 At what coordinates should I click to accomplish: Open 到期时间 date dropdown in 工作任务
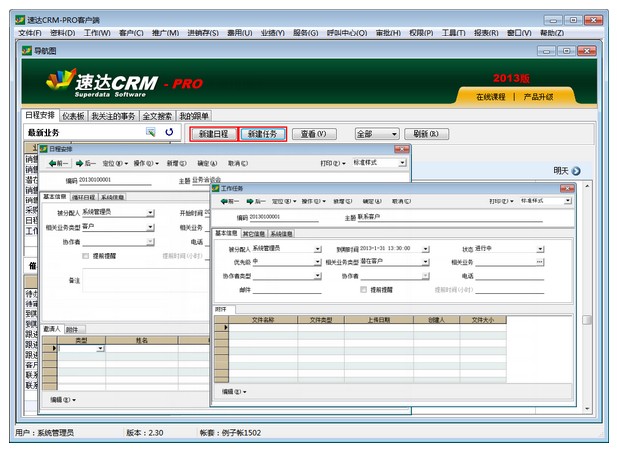(x=425, y=249)
